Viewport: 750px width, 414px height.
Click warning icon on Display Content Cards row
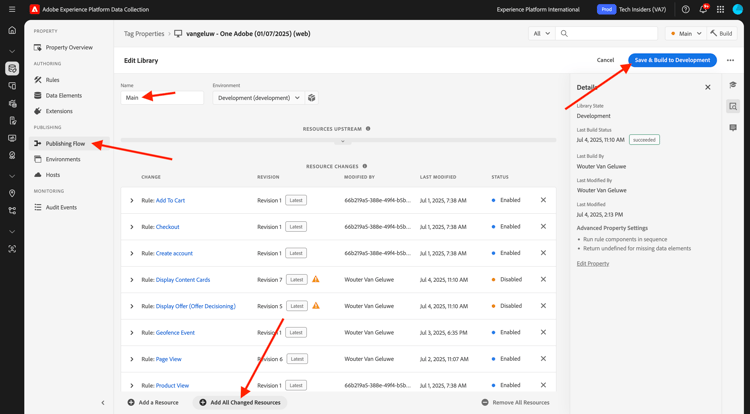316,279
